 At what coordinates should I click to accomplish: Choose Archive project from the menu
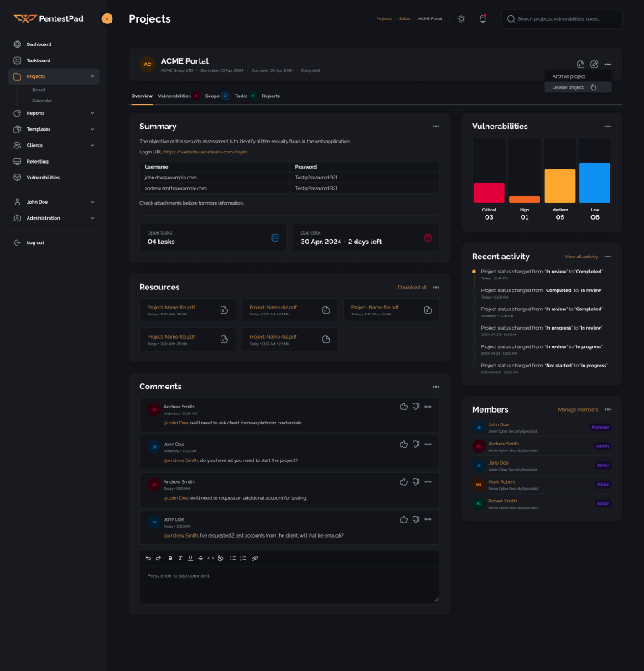(578, 76)
